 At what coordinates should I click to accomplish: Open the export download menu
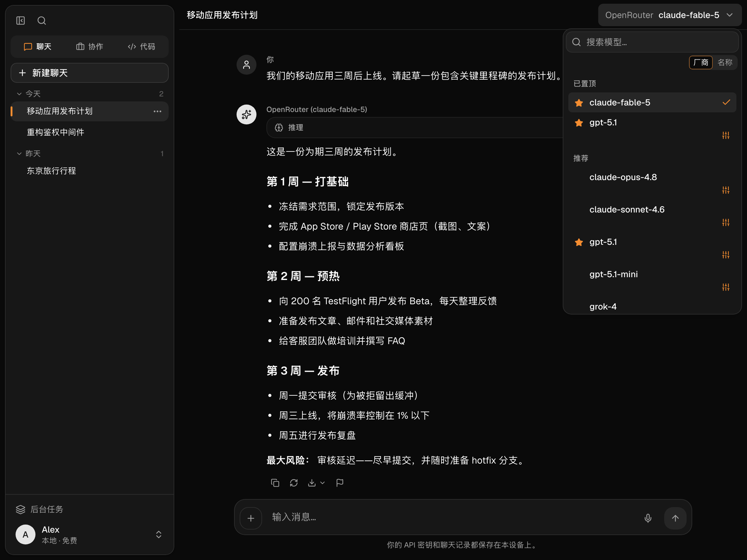[317, 483]
